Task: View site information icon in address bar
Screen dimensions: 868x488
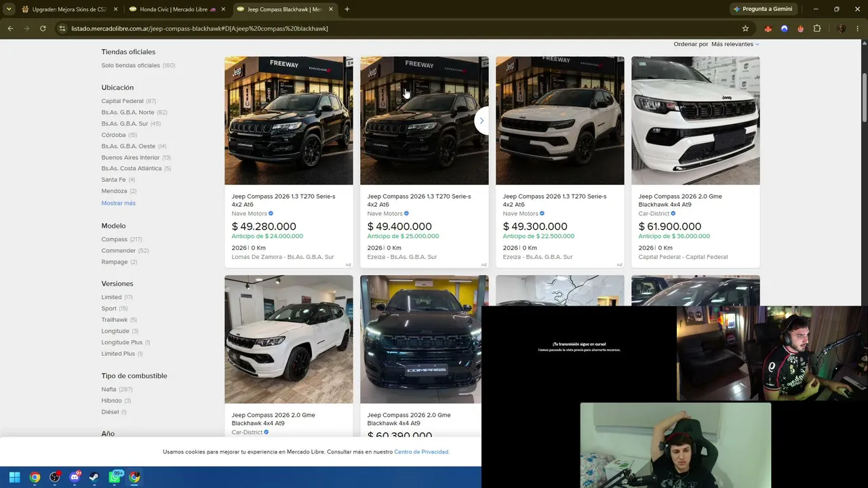Action: 62,28
